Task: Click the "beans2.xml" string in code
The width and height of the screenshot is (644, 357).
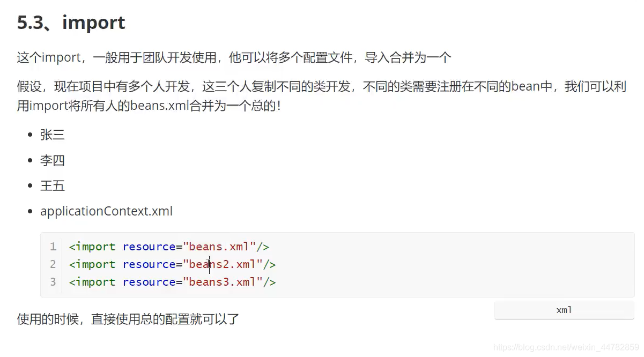Action: (x=223, y=264)
